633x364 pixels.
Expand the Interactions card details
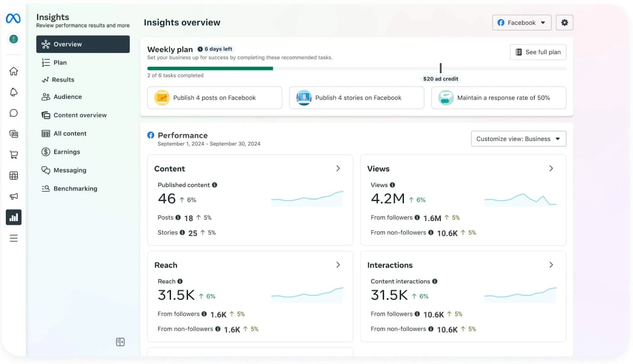(x=551, y=265)
